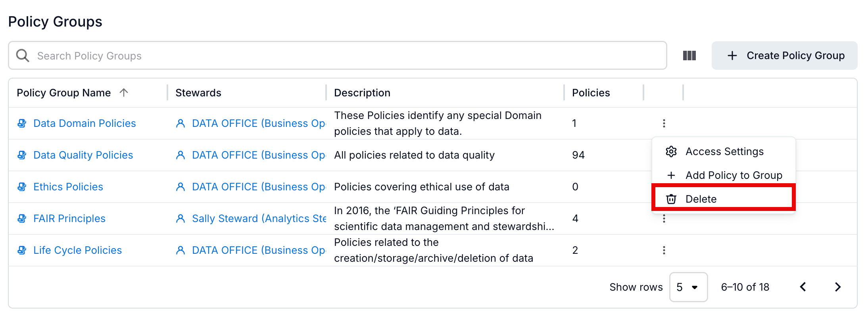Toggle the sort arrow on Policy Group Name

pyautogui.click(x=124, y=92)
